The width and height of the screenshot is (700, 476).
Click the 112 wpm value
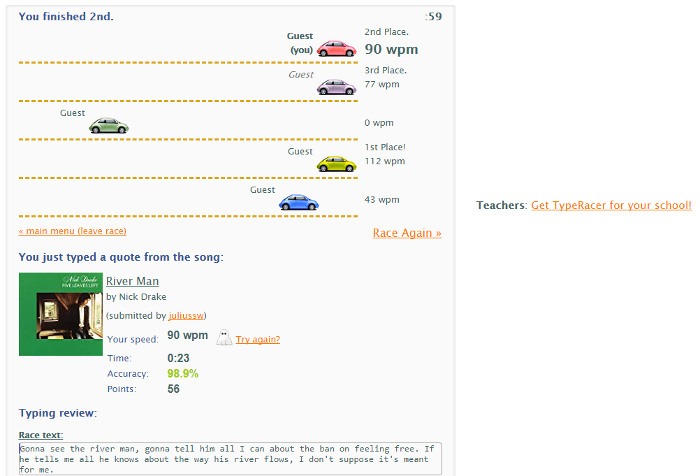pos(385,161)
